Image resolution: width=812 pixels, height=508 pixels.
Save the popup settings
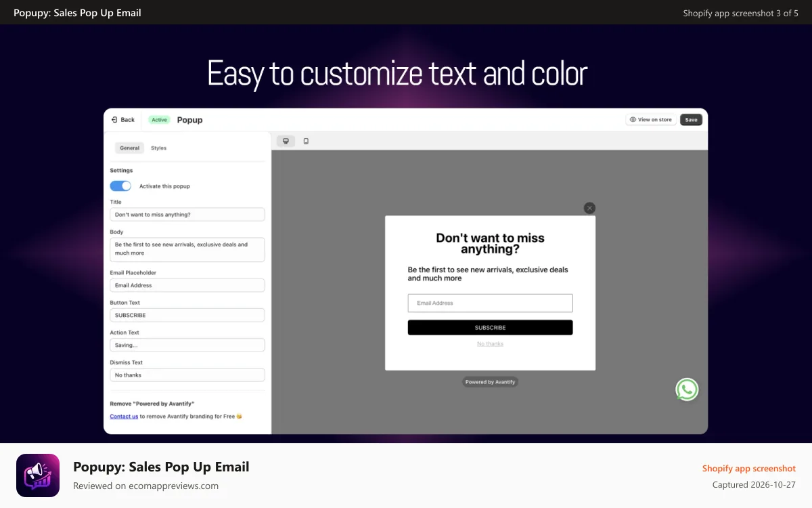[x=691, y=120]
